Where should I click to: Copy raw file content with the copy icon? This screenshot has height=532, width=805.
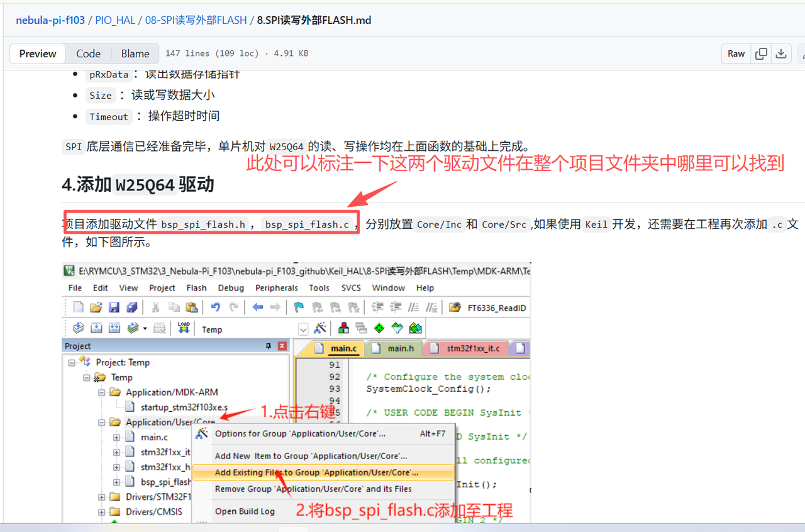pyautogui.click(x=761, y=53)
